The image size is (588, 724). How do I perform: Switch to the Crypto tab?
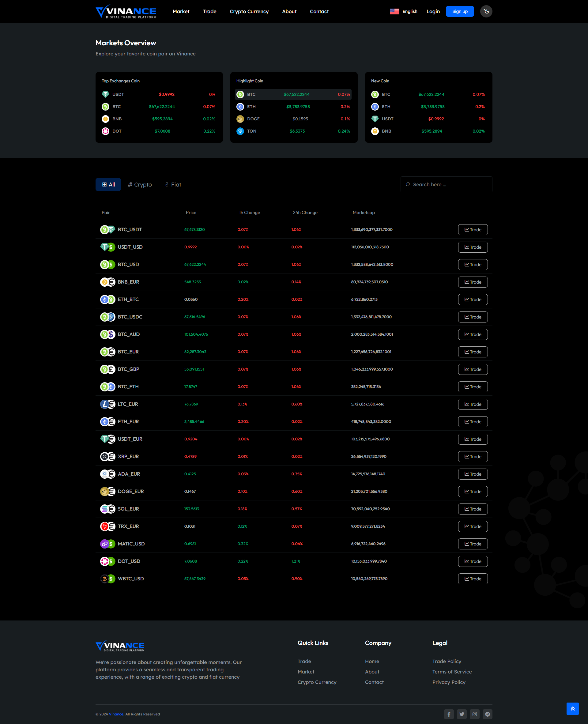tap(140, 185)
